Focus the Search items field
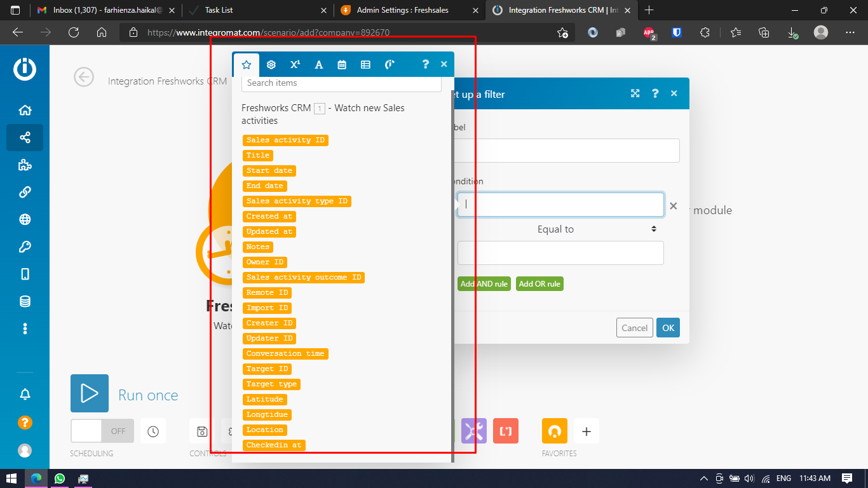The height and width of the screenshot is (488, 868). 341,83
